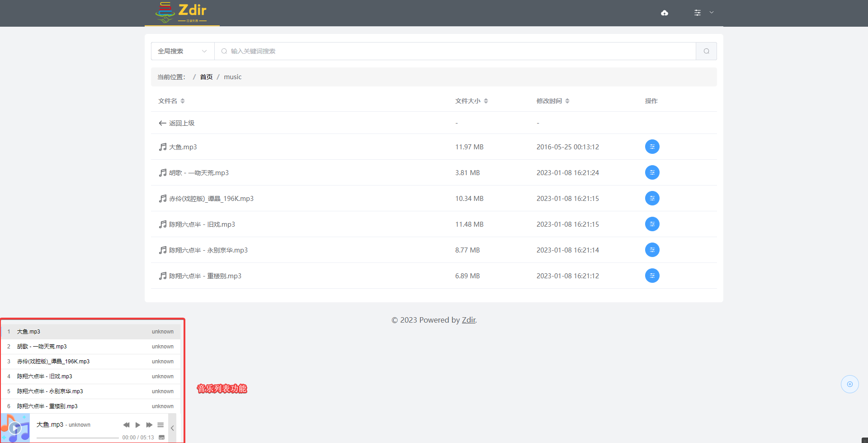Select 陈翔六点半 - 旧戏.mp3 in playlist
868x443 pixels.
click(45, 376)
